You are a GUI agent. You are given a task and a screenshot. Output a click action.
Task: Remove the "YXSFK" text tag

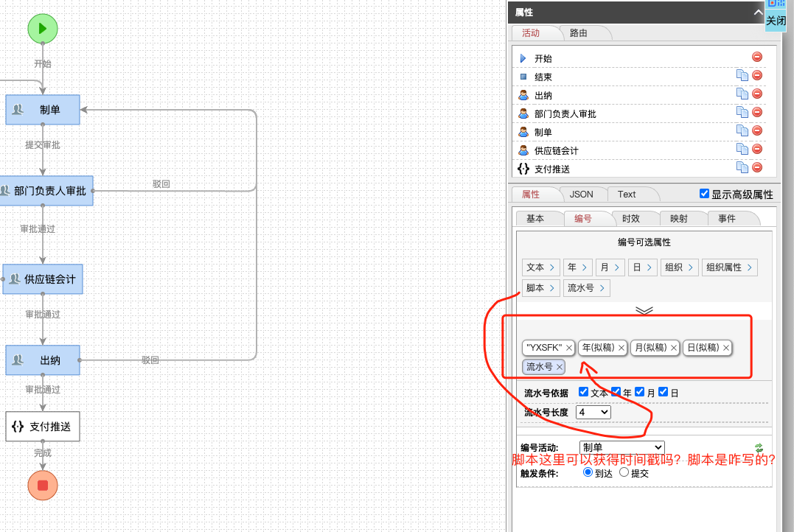568,348
